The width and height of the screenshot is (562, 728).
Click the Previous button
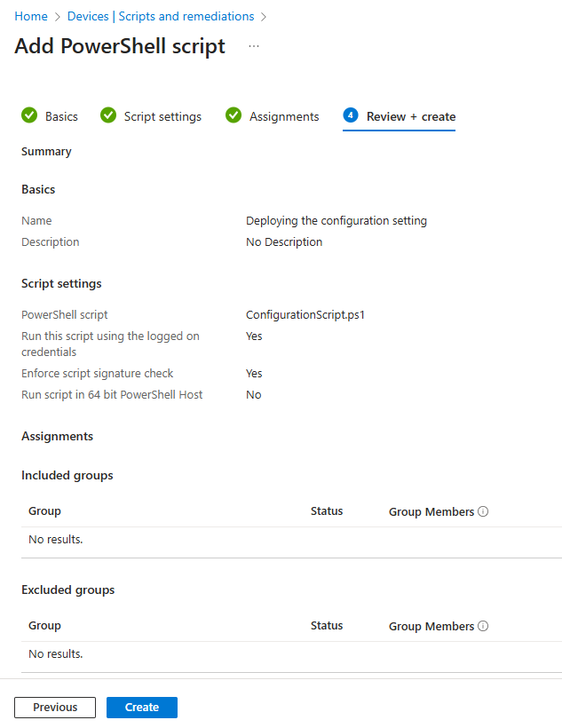55,707
